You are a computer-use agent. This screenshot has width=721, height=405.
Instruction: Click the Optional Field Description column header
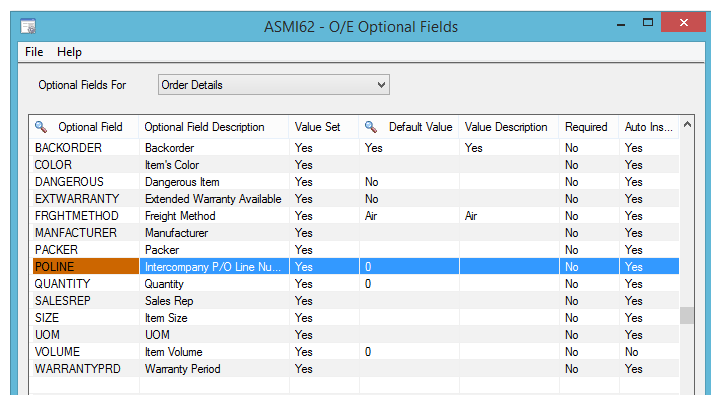204,127
